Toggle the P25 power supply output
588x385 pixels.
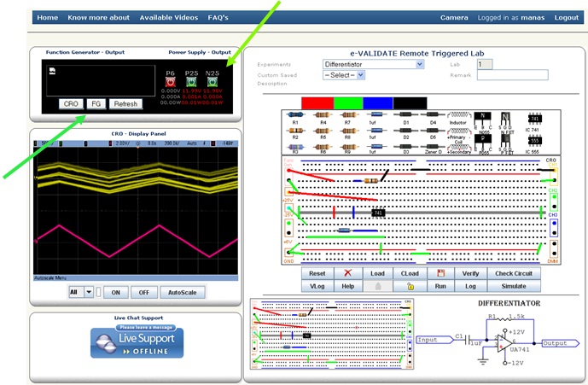(192, 82)
